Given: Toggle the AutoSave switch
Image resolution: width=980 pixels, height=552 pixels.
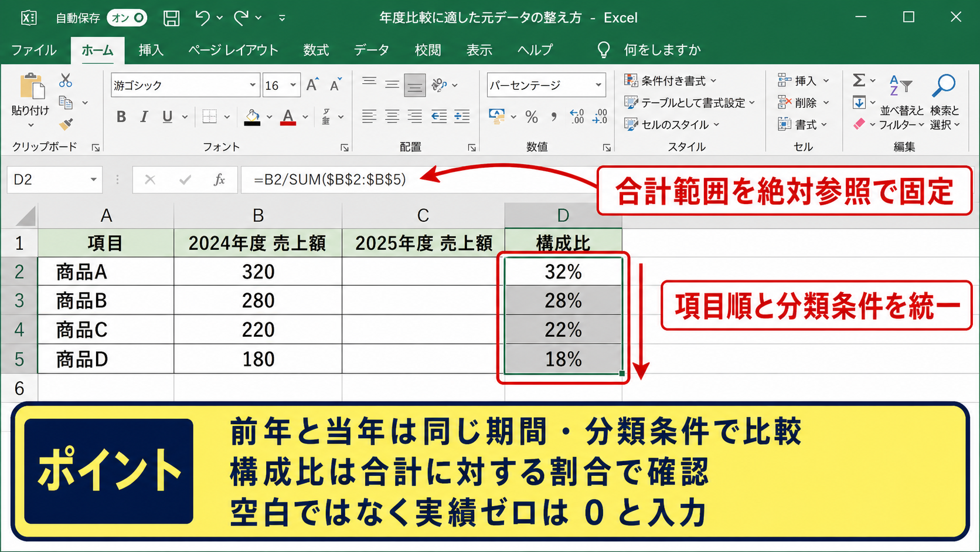Looking at the screenshot, I should [127, 18].
